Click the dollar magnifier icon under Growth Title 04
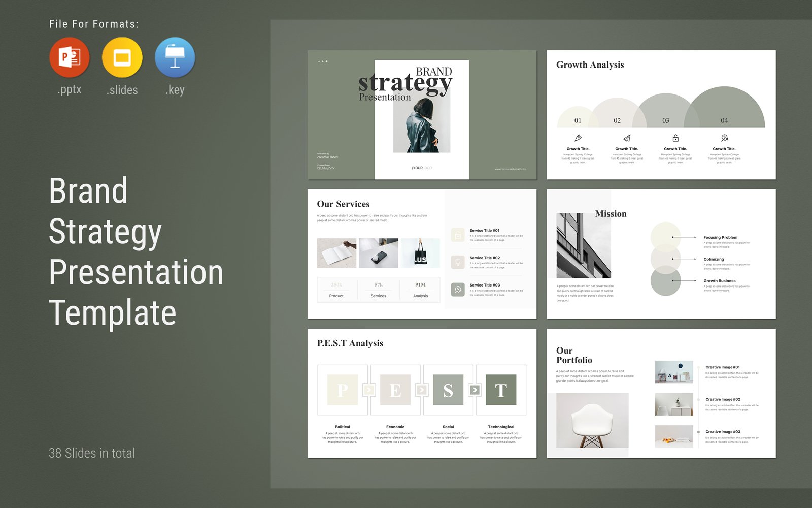The image size is (812, 508). (724, 137)
